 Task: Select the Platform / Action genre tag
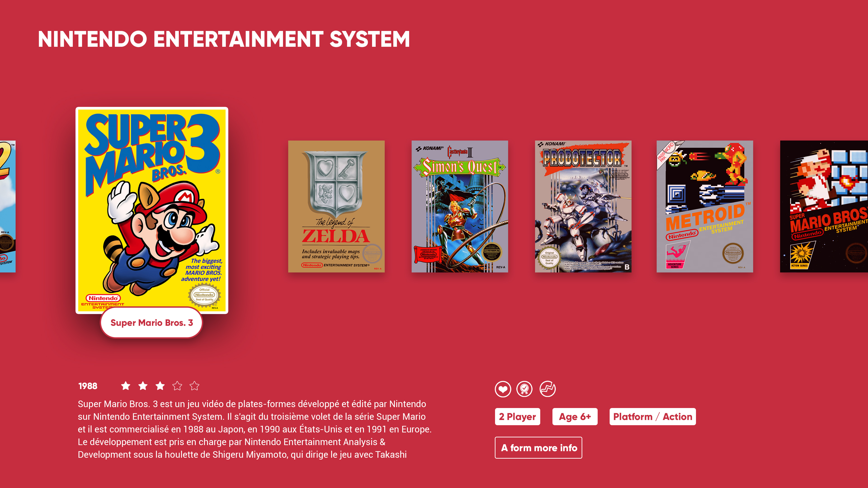(x=653, y=417)
